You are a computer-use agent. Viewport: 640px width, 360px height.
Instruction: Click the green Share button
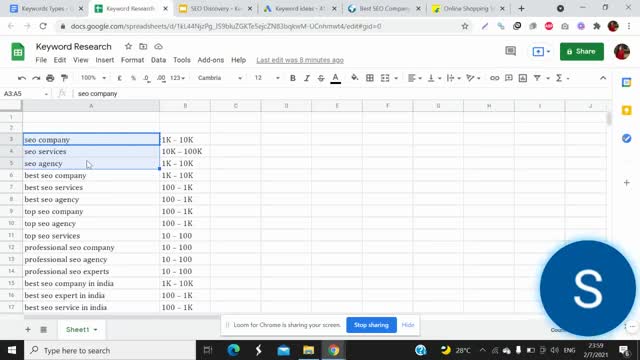582,51
